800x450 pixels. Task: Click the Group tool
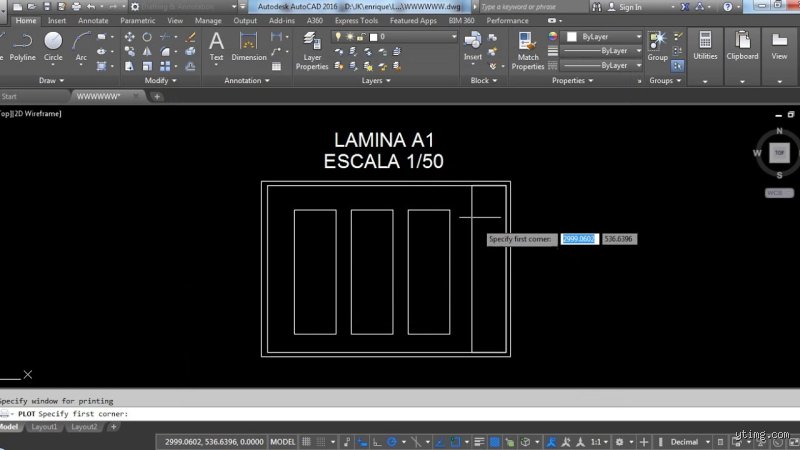point(657,47)
